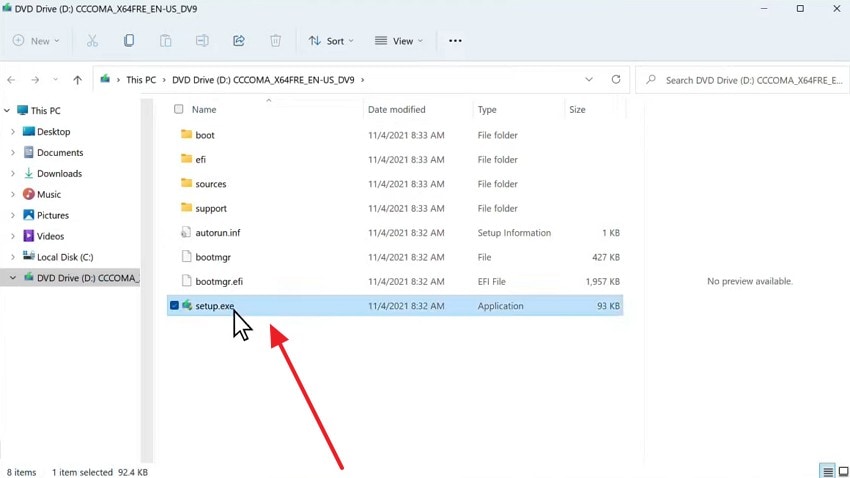The height and width of the screenshot is (478, 850).
Task: Click the DVD drive icon in address bar
Action: tap(105, 79)
